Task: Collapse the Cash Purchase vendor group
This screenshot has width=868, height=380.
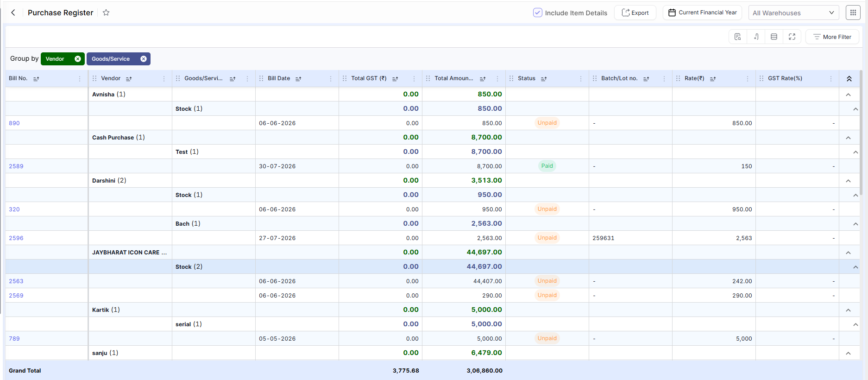Action: (848, 138)
